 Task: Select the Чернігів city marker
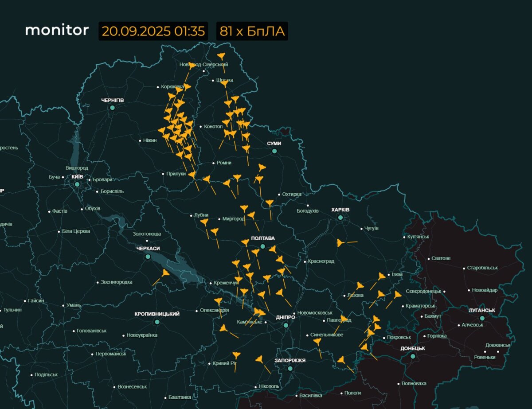click(112, 108)
